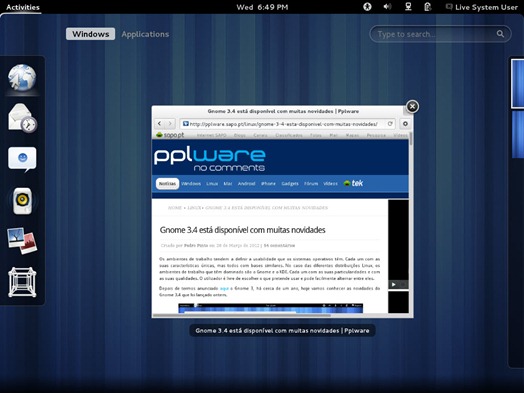Open the Fórum site navigation item

click(x=311, y=183)
